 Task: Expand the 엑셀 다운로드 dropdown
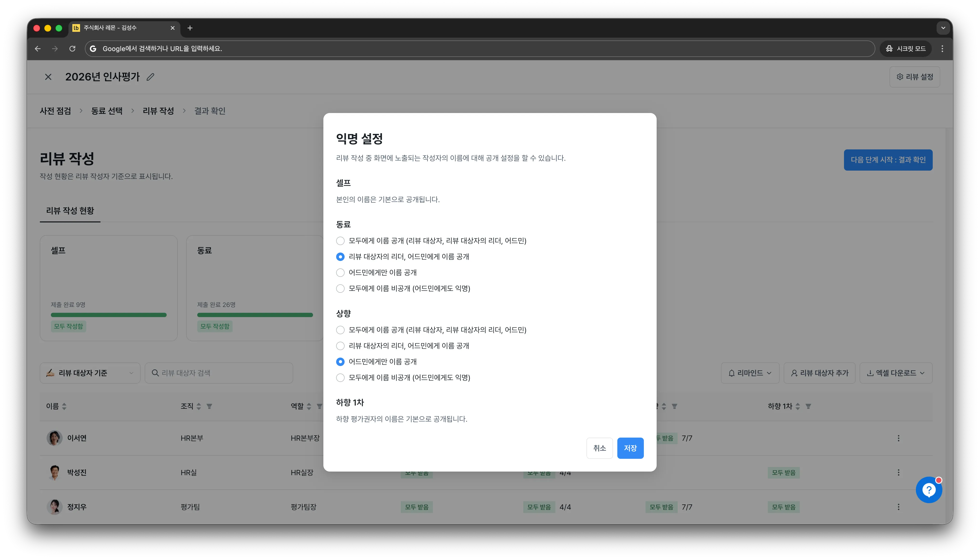[896, 373]
